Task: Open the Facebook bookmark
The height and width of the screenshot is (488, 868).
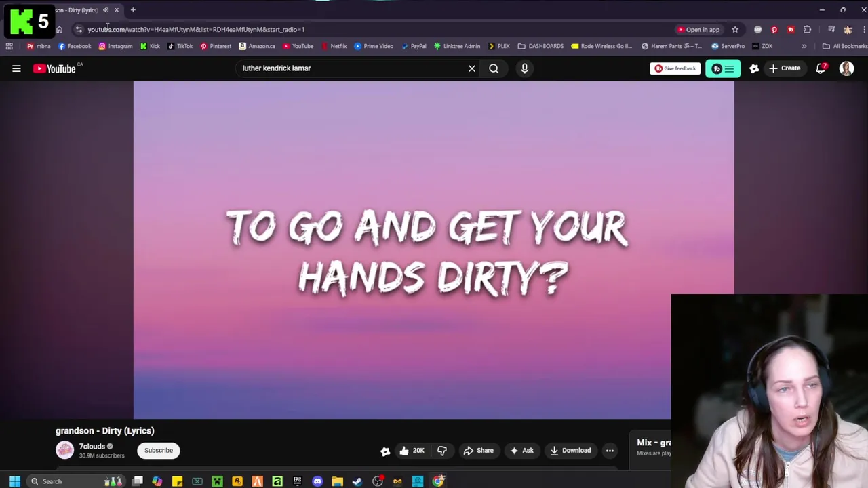Action: pyautogui.click(x=75, y=46)
